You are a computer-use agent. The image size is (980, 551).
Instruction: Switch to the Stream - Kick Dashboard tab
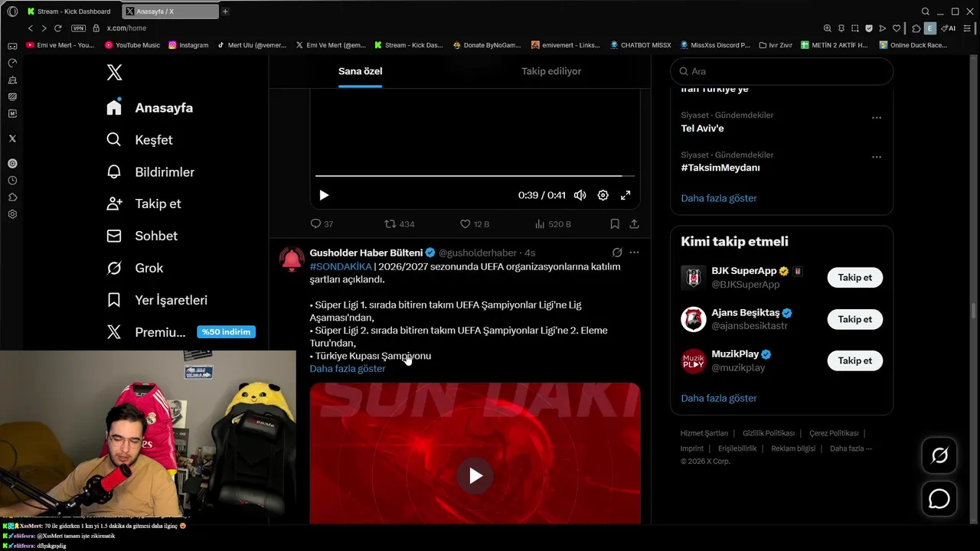69,11
